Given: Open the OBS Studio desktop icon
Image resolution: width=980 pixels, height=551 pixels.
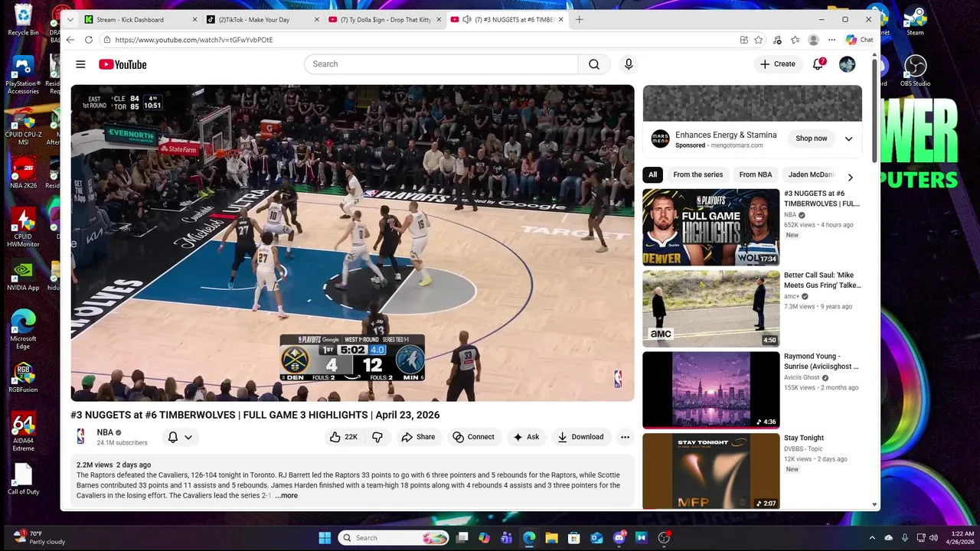Looking at the screenshot, I should click(x=915, y=70).
